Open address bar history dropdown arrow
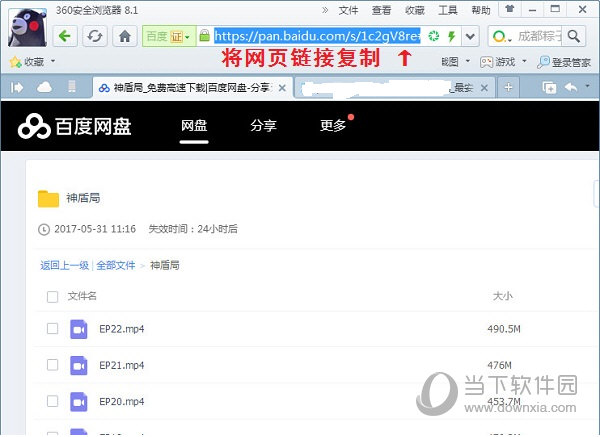Viewport: 601px width, 437px height. (470, 36)
